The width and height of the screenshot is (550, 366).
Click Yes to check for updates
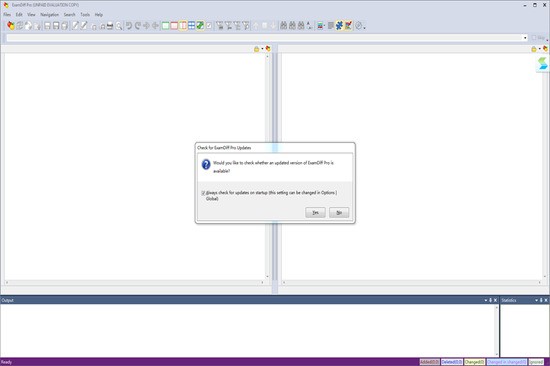coord(315,212)
